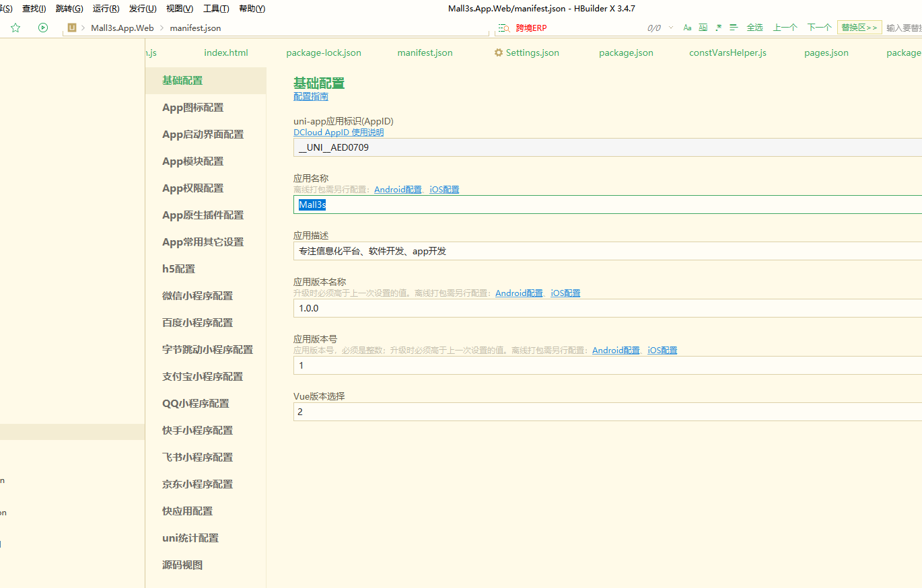Click the Android配置 link under 应用名称
This screenshot has width=922, height=588.
(x=398, y=190)
